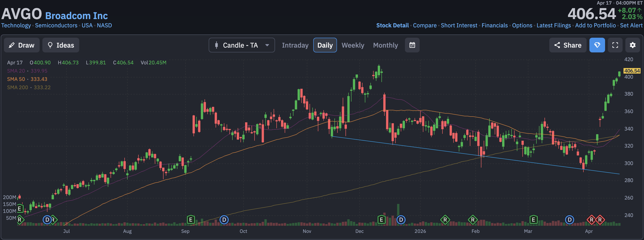Click the green R marker at chart's far left
This screenshot has width=644, height=240.
pos(20,220)
